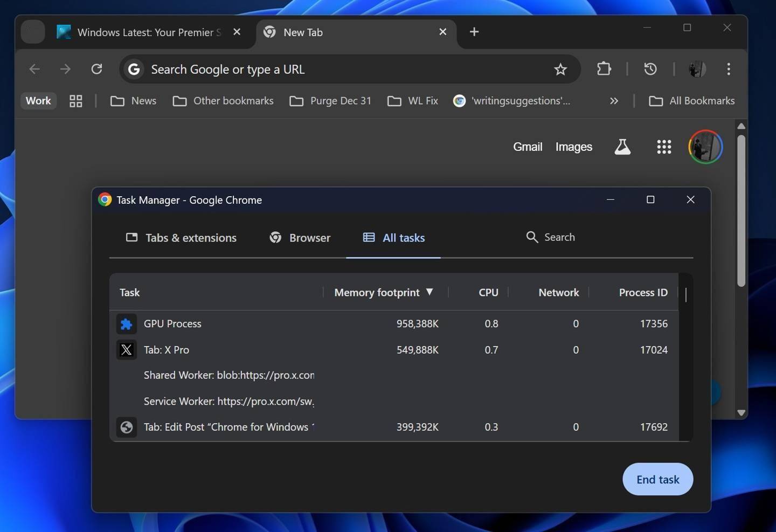Click the X Pro tab icon in task list
This screenshot has width=776, height=532.
click(x=127, y=350)
